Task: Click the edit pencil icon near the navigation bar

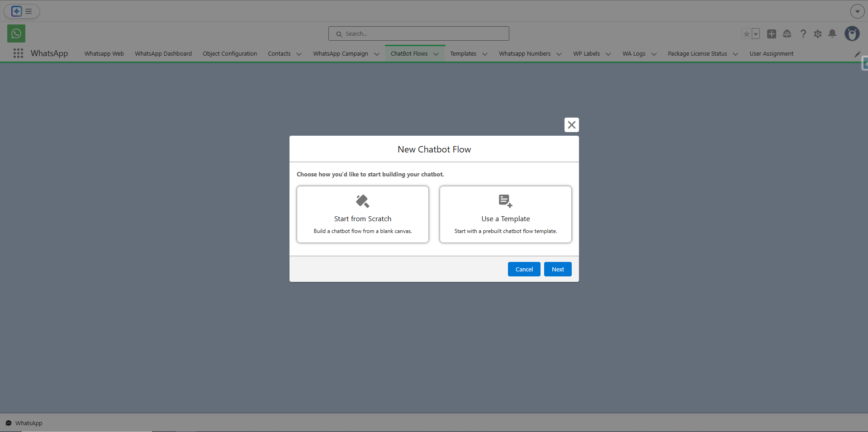Action: click(x=857, y=53)
